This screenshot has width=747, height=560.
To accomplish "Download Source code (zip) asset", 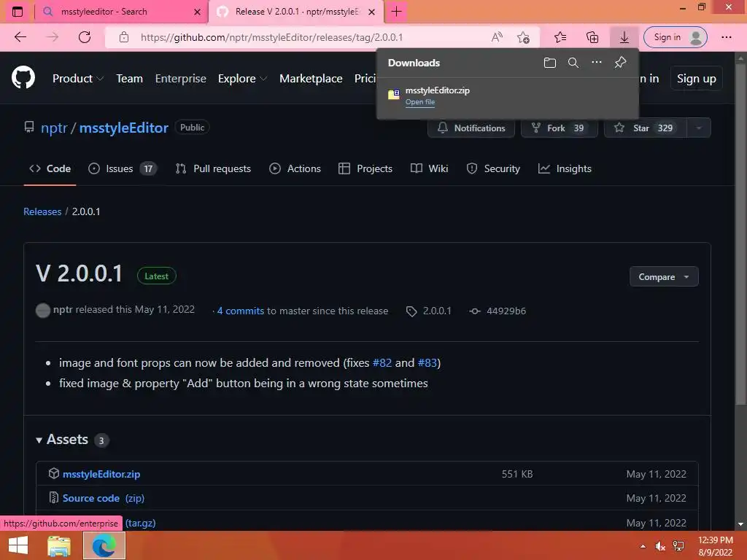I will tap(104, 498).
